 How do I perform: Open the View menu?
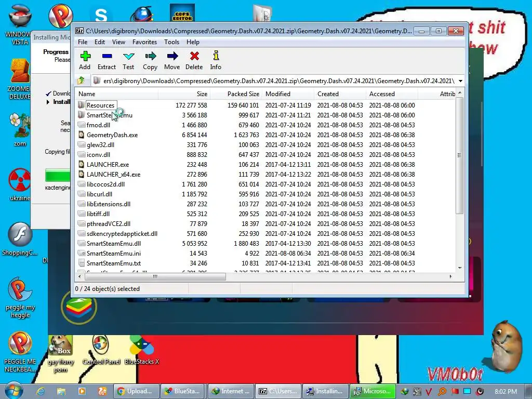point(118,42)
